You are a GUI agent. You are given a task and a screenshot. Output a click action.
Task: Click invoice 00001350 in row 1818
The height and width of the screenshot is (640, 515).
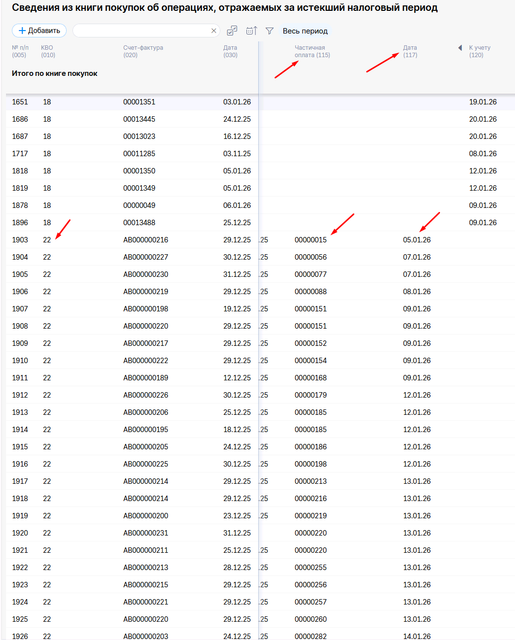tap(139, 171)
